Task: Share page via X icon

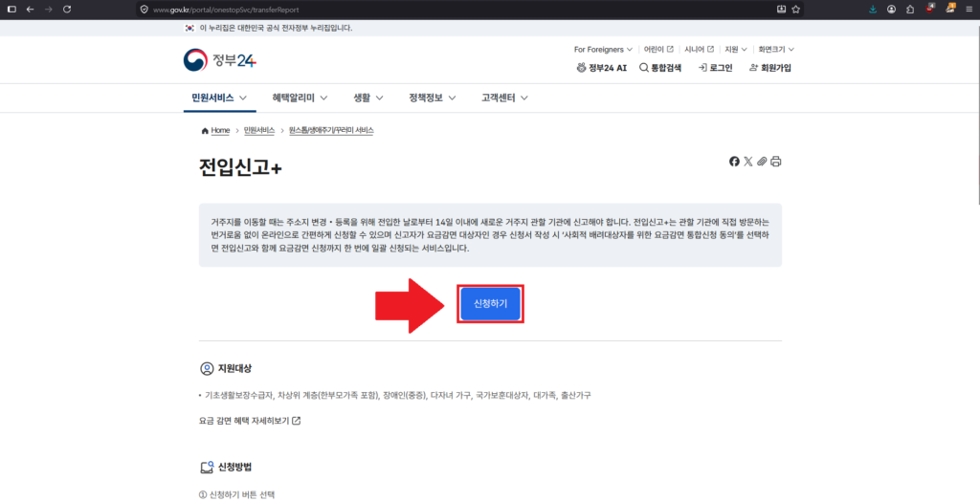Action: click(x=748, y=161)
